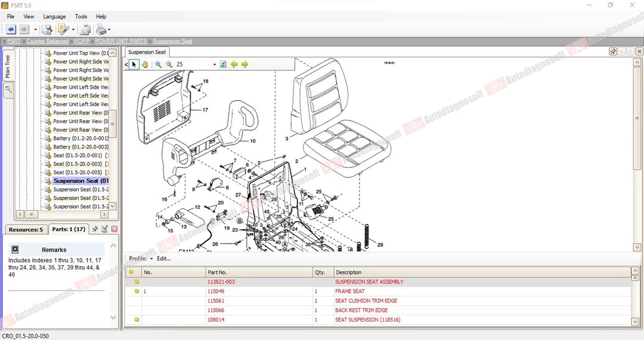Open the zoom level 25 dropdown

point(214,64)
